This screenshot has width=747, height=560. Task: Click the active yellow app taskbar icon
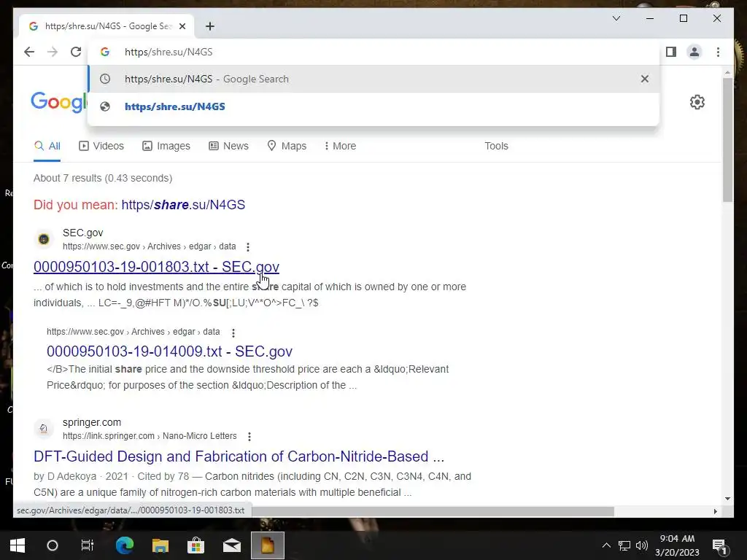(268, 545)
